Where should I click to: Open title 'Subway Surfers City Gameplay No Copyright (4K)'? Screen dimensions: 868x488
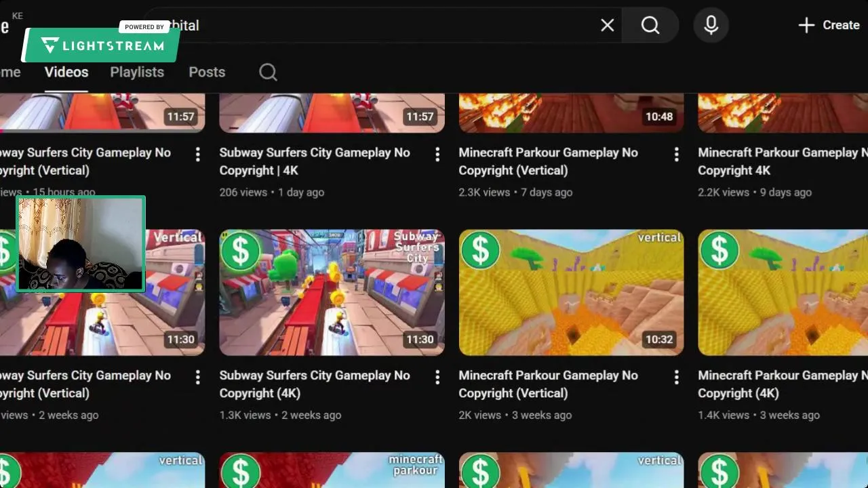coord(315,384)
